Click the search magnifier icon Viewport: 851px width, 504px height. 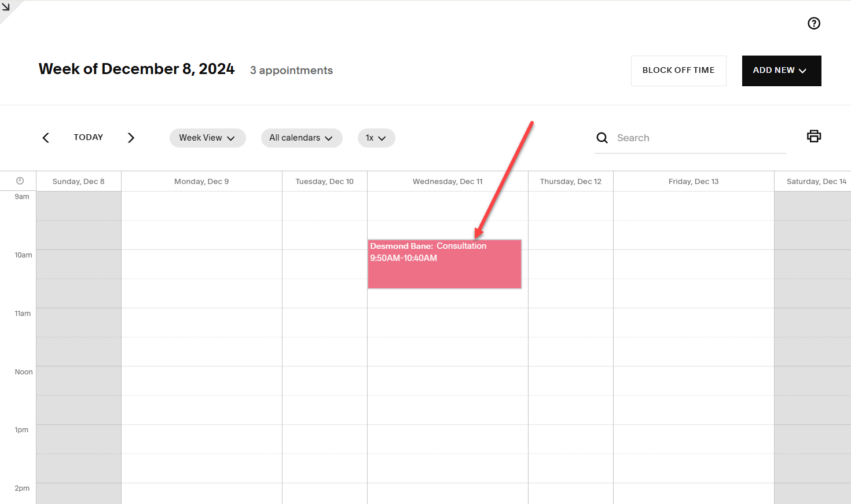coord(602,138)
